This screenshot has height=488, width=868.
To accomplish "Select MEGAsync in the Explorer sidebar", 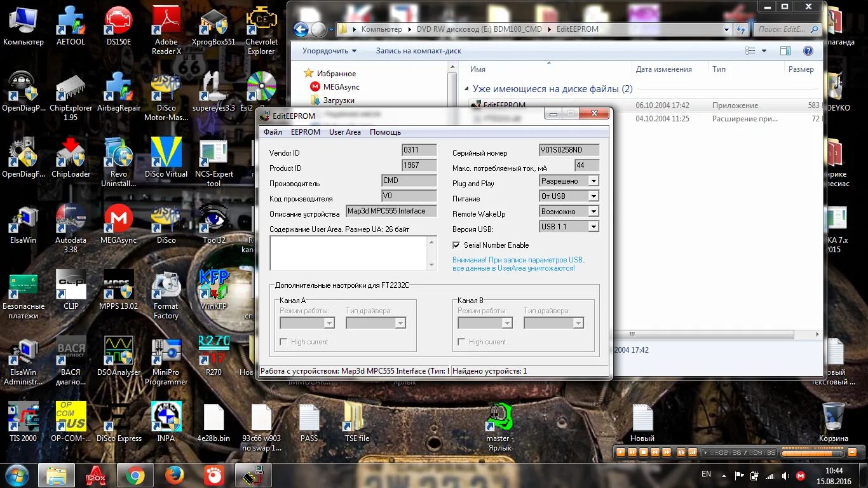I will pos(341,87).
